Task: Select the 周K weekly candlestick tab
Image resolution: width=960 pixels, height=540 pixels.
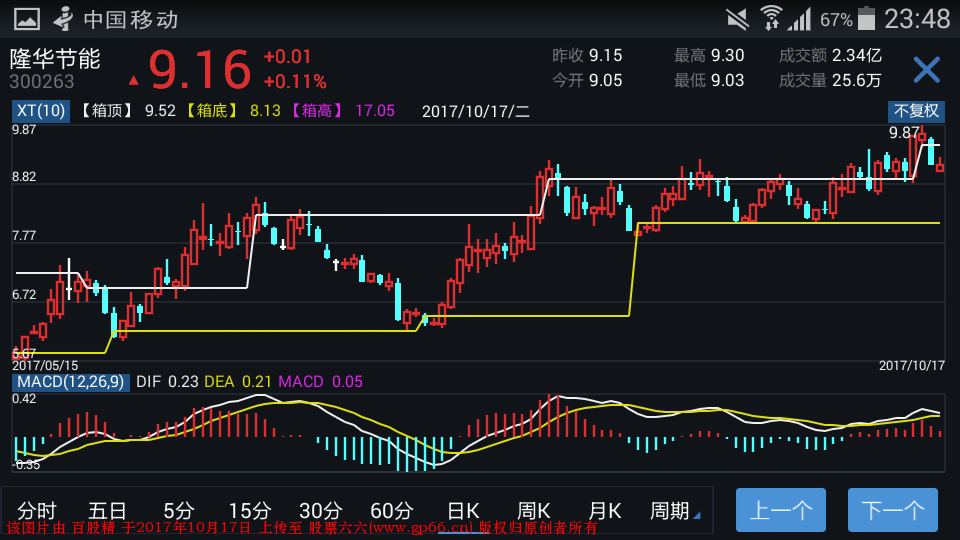Action: [533, 511]
